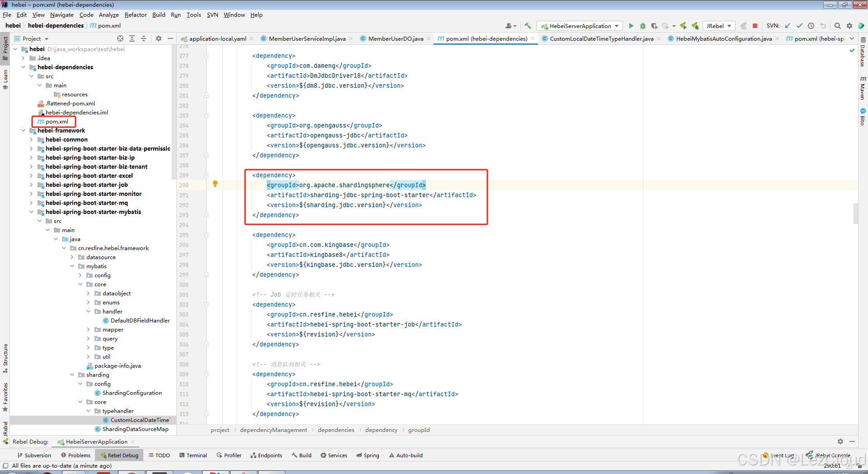Select ShardingConfiguration class in project tree
Image resolution: width=868 pixels, height=474 pixels.
(132, 393)
